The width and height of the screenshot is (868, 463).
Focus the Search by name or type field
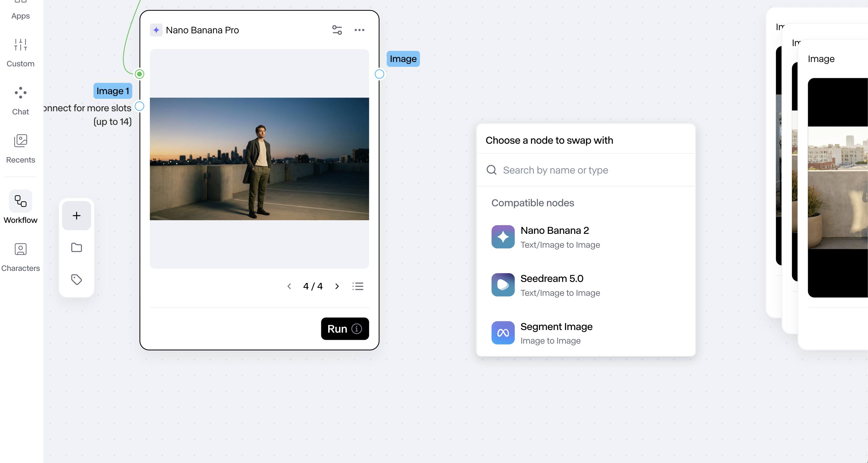[586, 170]
